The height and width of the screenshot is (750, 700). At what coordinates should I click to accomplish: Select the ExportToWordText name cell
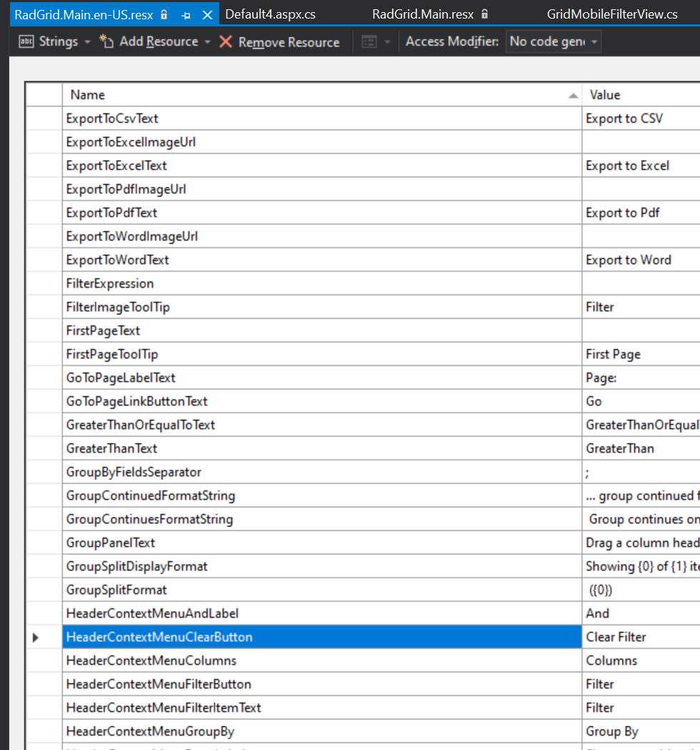coord(322,259)
